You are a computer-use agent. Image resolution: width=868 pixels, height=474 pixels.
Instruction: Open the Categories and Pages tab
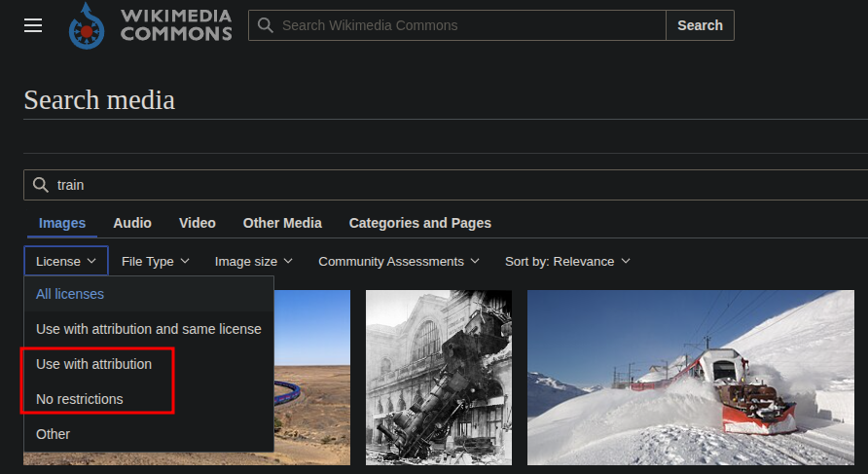tap(420, 223)
